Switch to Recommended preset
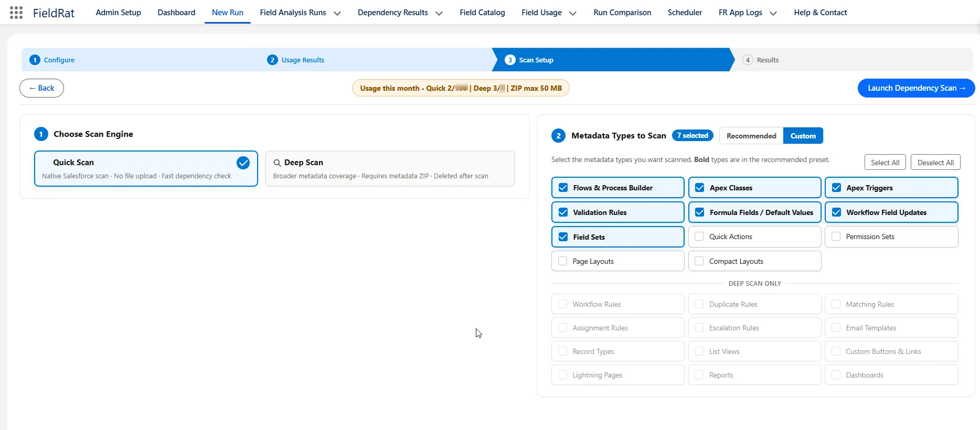The image size is (980, 430). click(751, 136)
